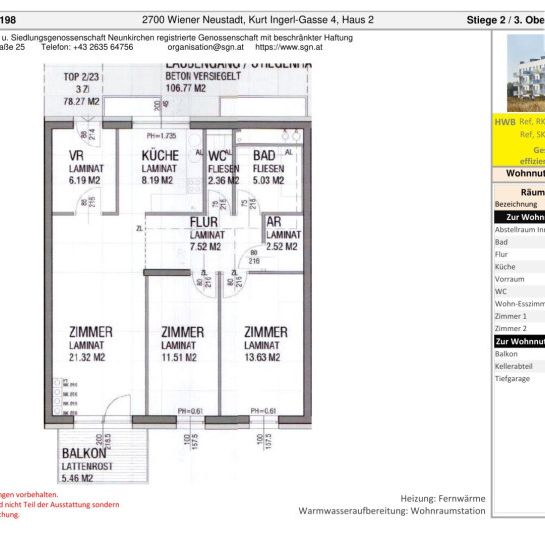Viewport: 545px width, 545px height.
Task: Select the WC room label
Action: (x=217, y=156)
